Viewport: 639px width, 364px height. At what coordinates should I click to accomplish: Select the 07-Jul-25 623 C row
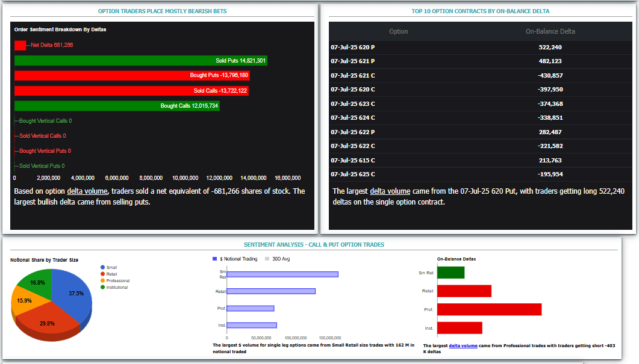coord(480,104)
